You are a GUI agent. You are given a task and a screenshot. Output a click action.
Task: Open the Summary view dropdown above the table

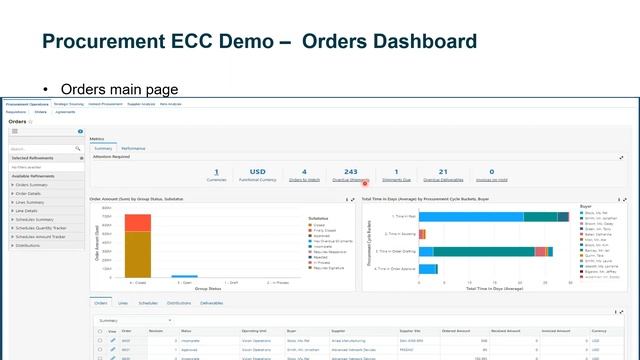coord(135,320)
